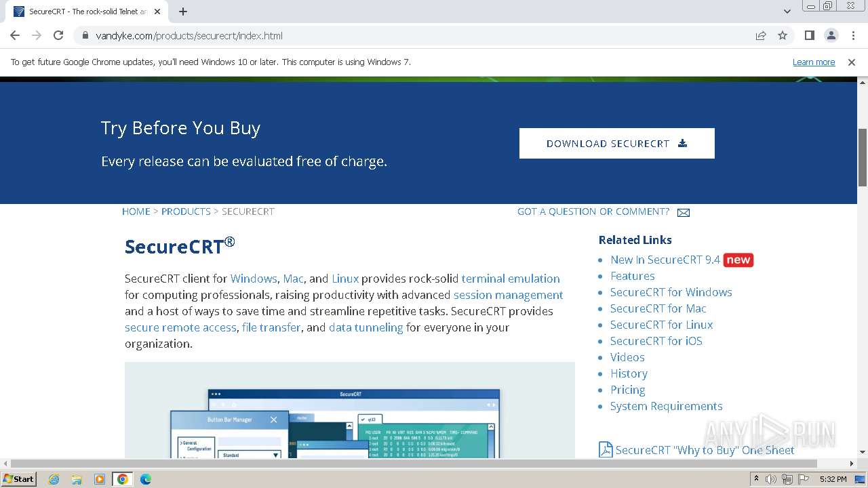868x488 pixels.
Task: Follow the terminal emulation link
Action: pos(511,279)
